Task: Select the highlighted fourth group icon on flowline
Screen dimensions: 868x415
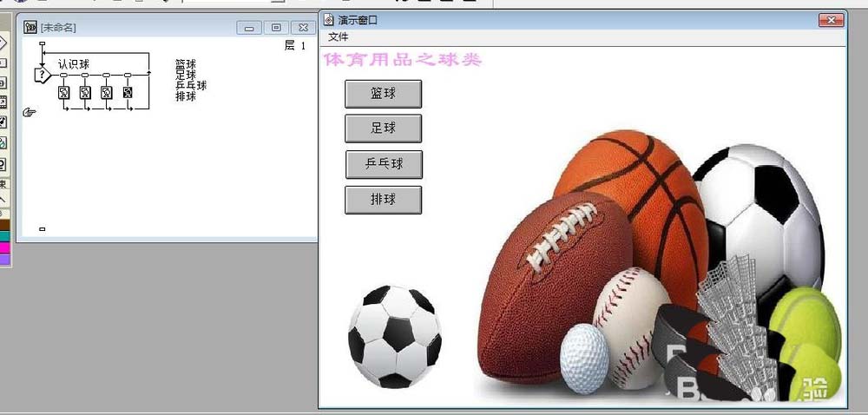Action: (128, 92)
